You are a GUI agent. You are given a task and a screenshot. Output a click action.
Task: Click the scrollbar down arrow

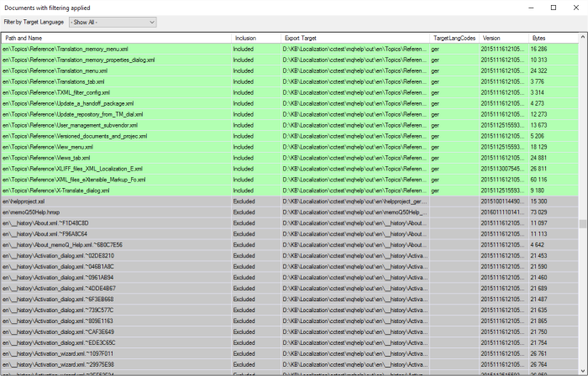(x=582, y=371)
